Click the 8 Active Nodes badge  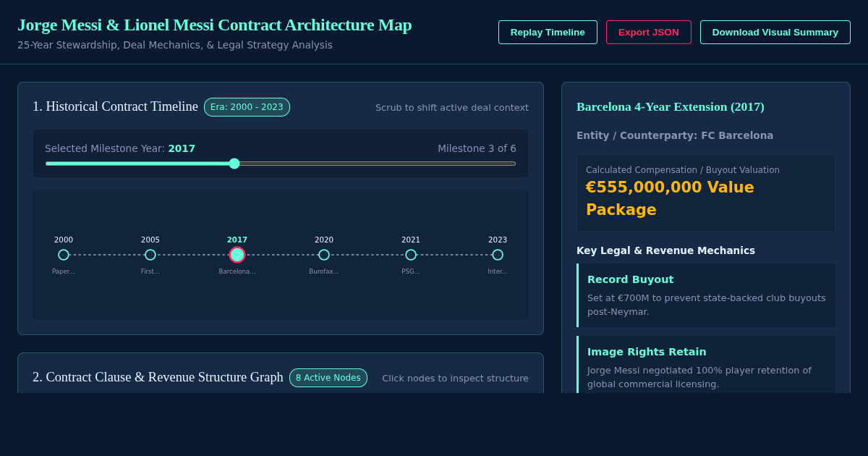(328, 378)
